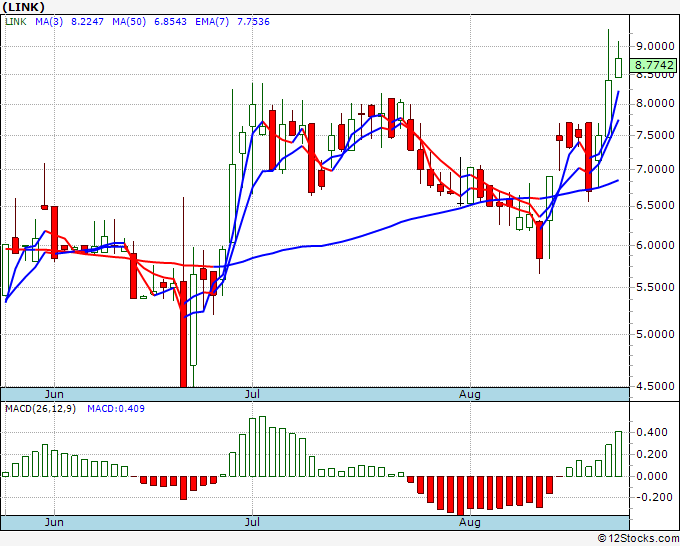Click the 0.400 MACD axis label

(x=651, y=432)
